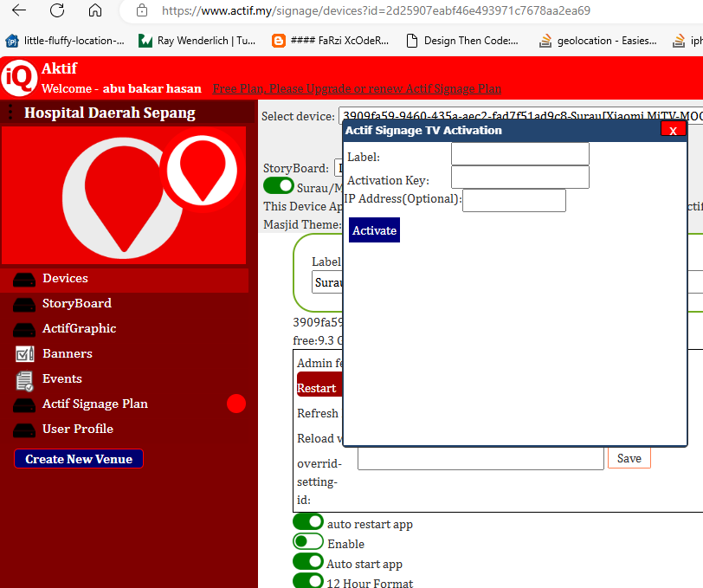Open the geolocation Stack Overflow bookmark
The width and height of the screenshot is (703, 588).
tap(598, 41)
